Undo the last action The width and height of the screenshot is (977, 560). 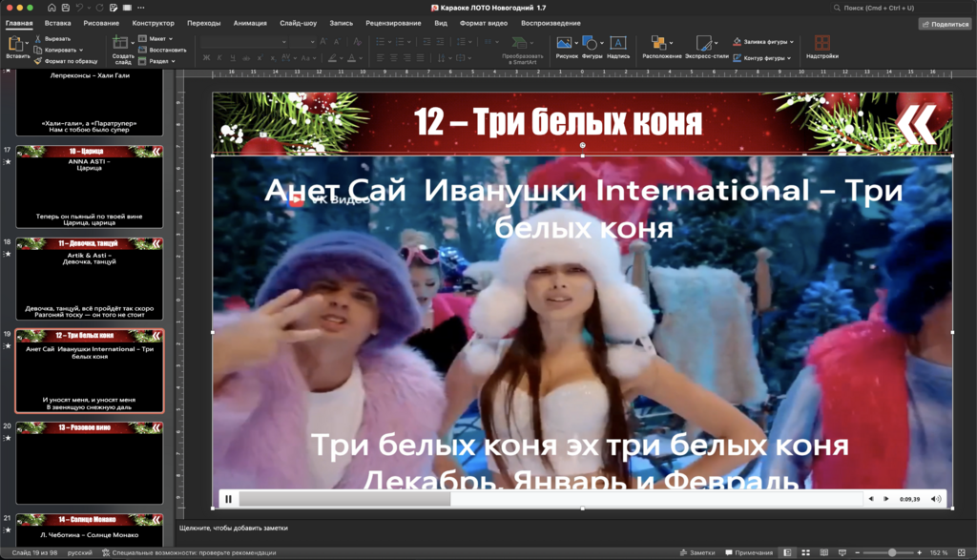pos(80,8)
